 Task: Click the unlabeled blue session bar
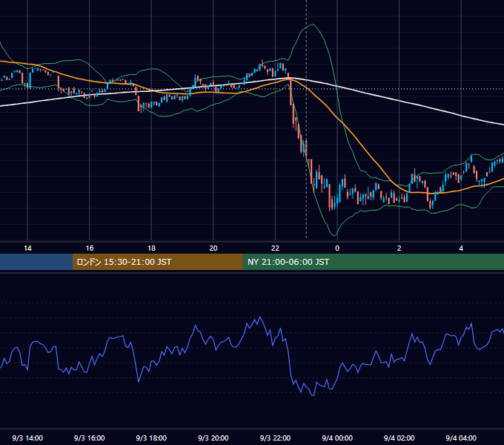36,262
